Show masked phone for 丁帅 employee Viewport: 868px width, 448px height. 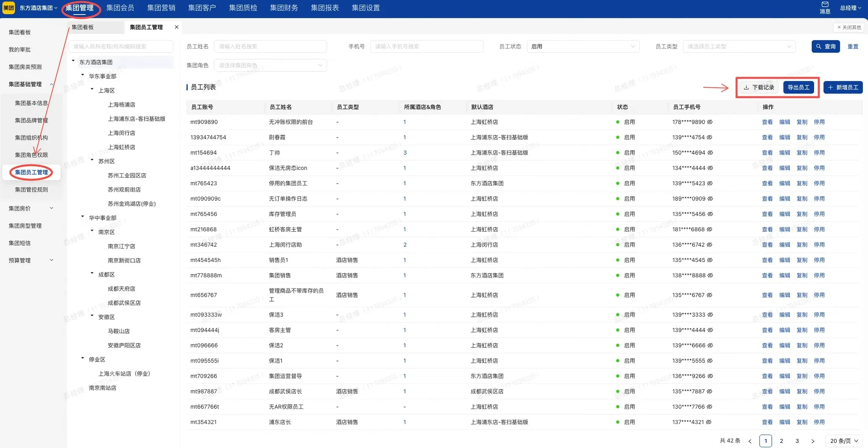[x=710, y=152]
